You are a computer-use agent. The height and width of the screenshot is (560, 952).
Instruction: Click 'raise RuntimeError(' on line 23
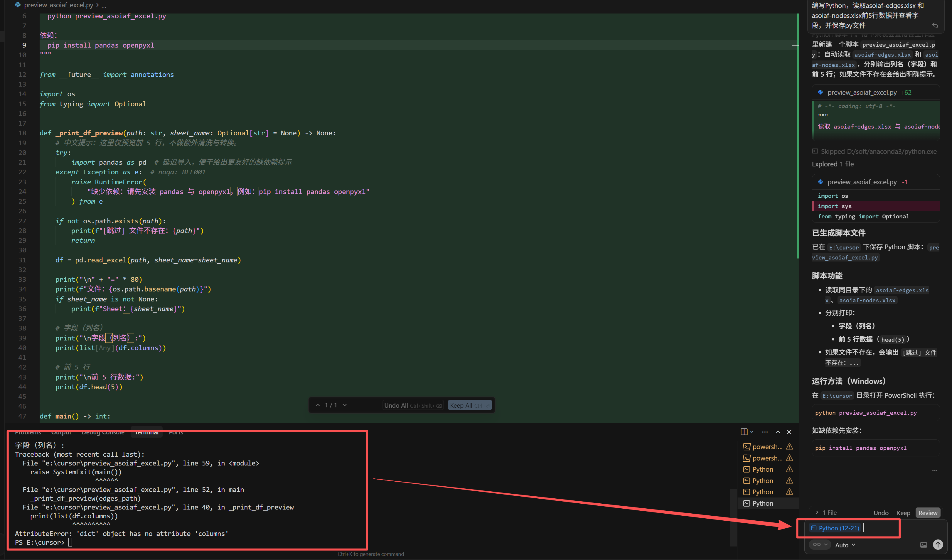coord(108,182)
